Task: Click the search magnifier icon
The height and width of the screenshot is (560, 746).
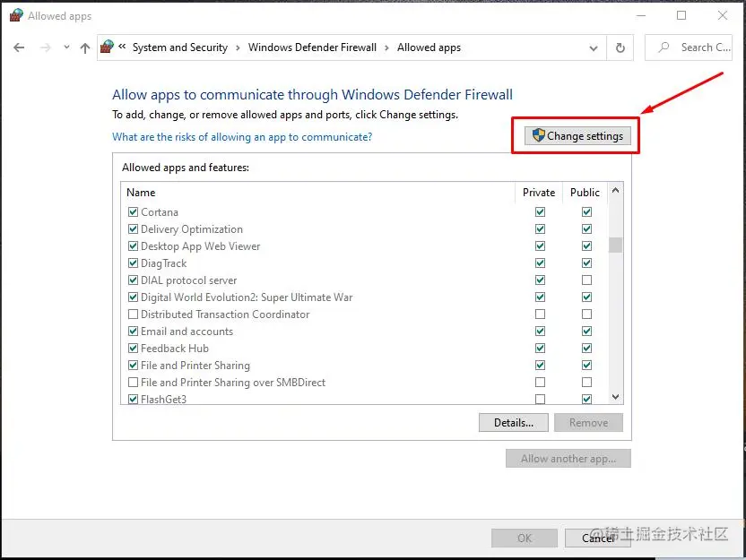Action: click(x=664, y=47)
